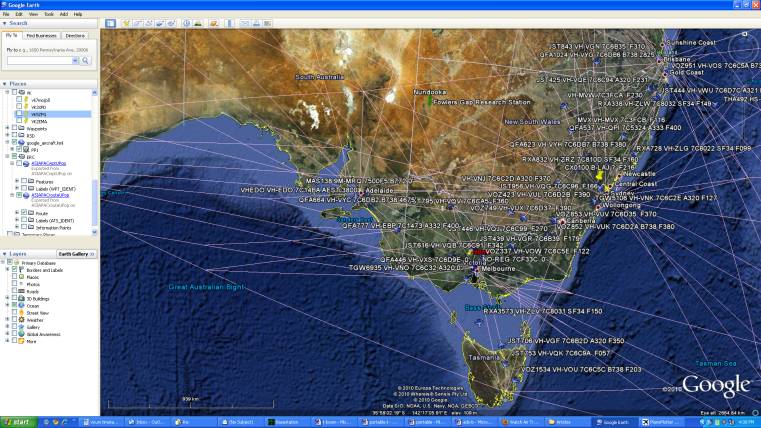Click the Add Image Overlay toolbar icon
761x428 pixels.
[160, 23]
